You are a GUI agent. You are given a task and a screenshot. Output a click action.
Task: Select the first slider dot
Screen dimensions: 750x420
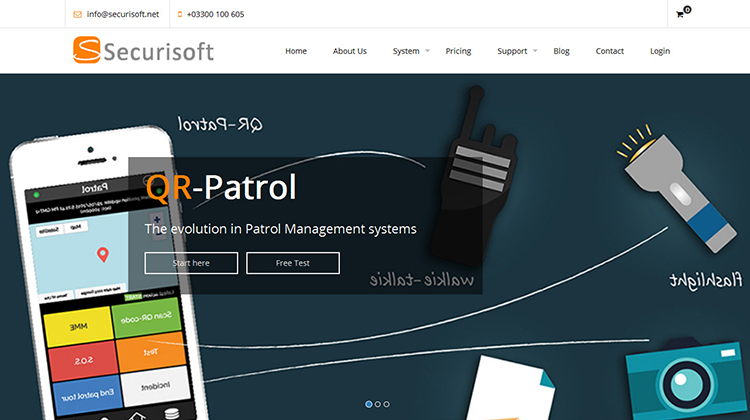(369, 404)
